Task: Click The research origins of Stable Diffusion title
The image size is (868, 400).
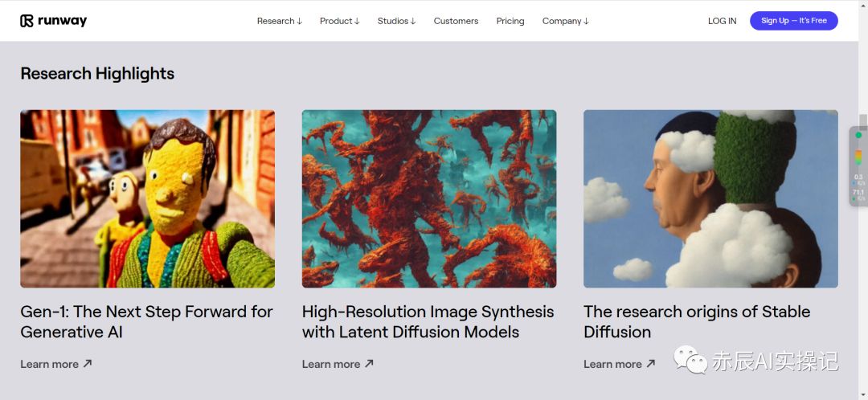Action: click(x=697, y=321)
